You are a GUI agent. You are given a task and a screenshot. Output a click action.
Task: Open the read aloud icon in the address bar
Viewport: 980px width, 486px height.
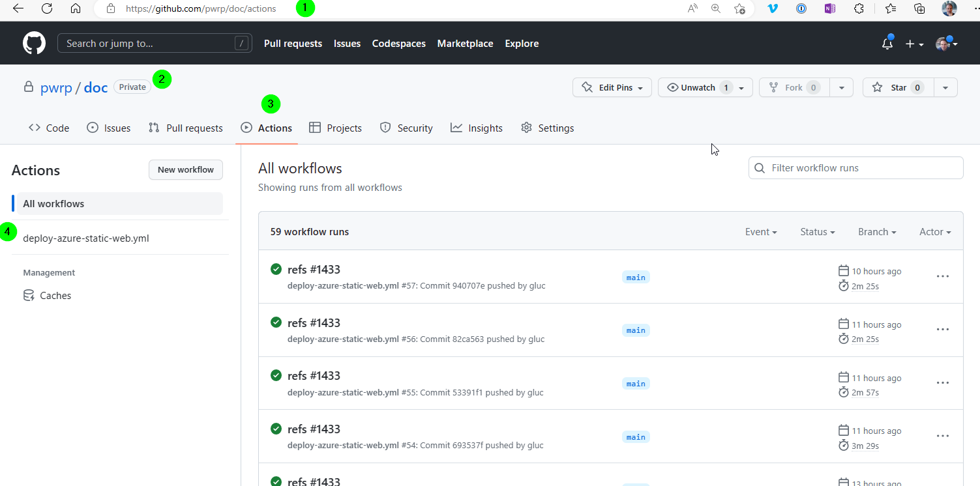pyautogui.click(x=692, y=8)
